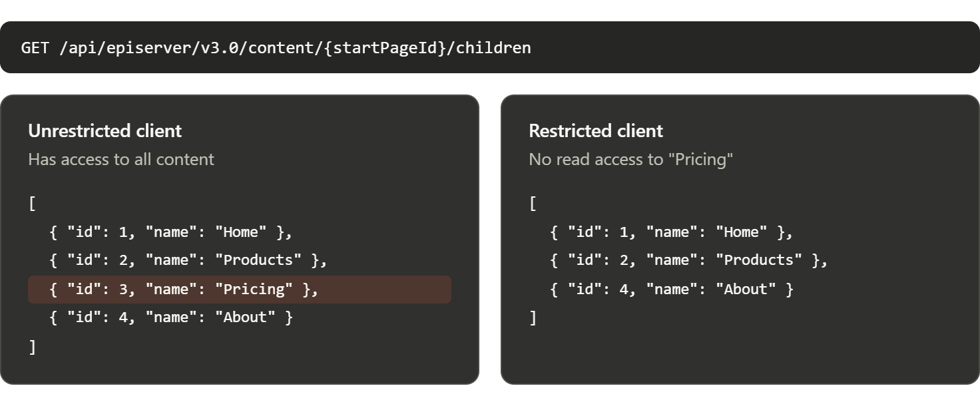This screenshot has height=406, width=980.
Task: Click the Products entry in restricted response
Action: (689, 260)
